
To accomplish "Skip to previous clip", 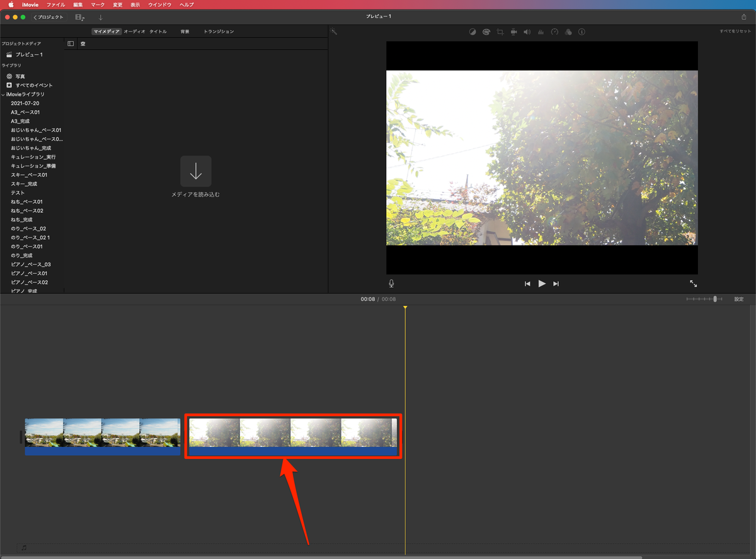I will click(x=527, y=284).
